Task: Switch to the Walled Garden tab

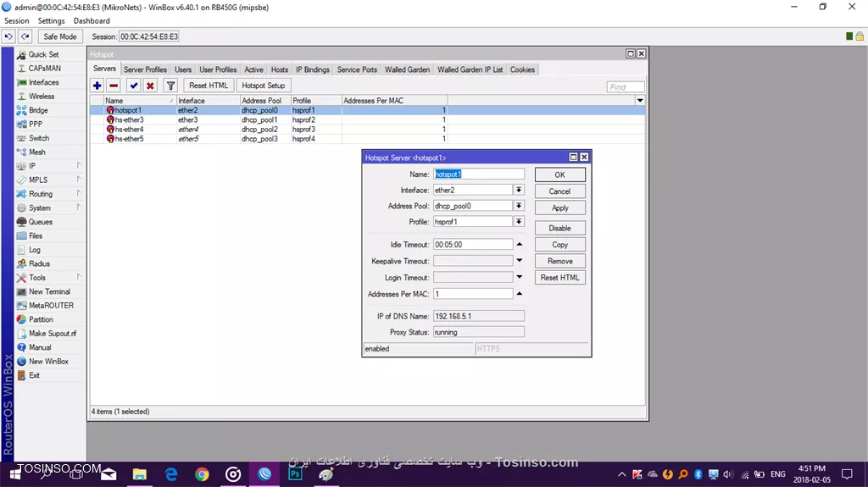Action: click(408, 69)
